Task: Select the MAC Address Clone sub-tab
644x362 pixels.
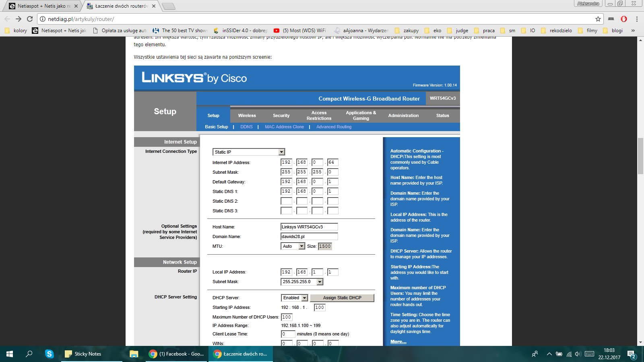Action: pos(284,127)
